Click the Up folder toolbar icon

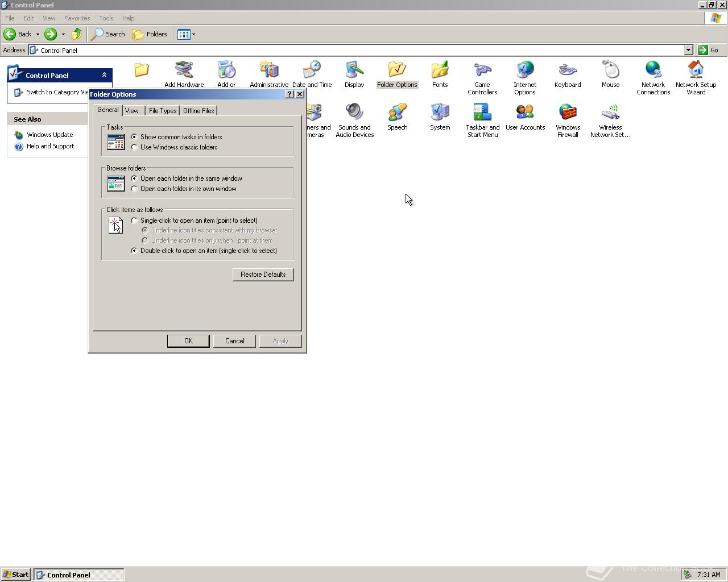[x=76, y=34]
